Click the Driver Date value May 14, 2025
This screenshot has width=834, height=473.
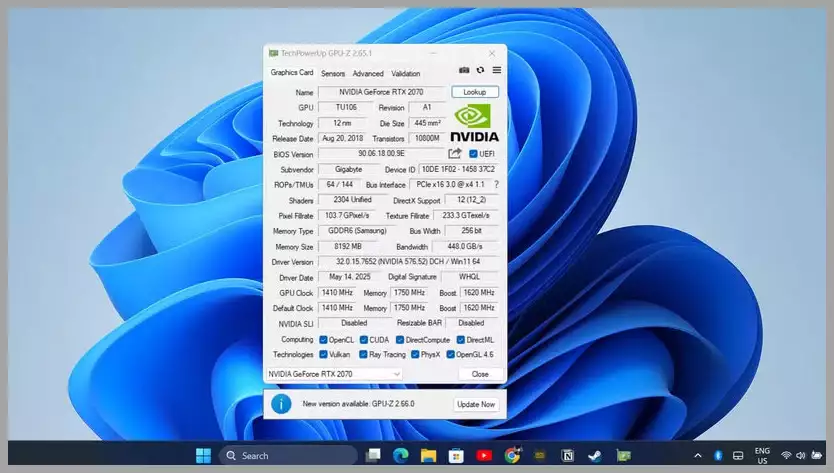pyautogui.click(x=349, y=277)
